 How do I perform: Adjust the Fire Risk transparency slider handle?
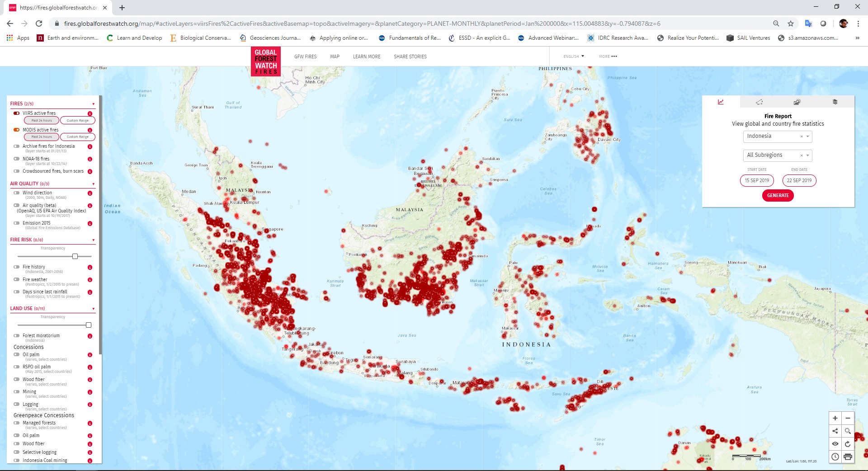coord(75,256)
